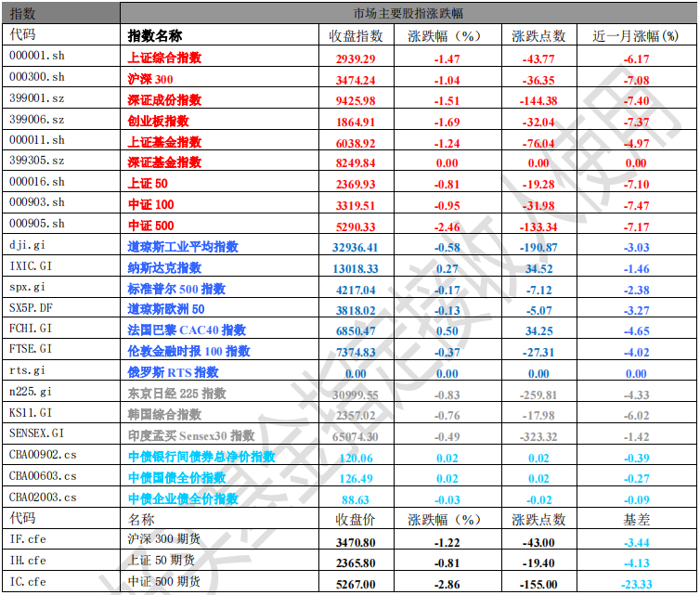Click the 上证综合指数 index name
The image size is (700, 595).
click(163, 58)
